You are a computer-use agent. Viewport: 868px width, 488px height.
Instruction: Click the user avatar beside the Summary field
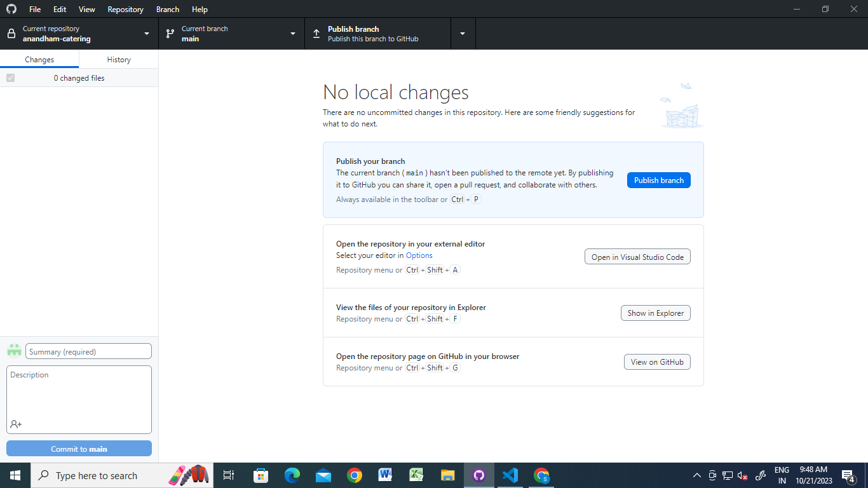point(14,350)
